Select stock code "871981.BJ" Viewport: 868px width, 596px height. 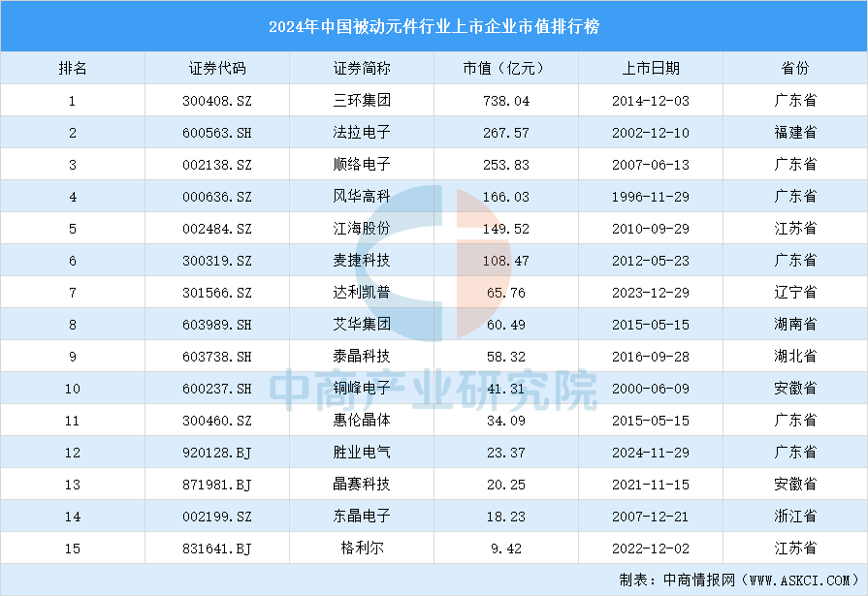pos(217,485)
